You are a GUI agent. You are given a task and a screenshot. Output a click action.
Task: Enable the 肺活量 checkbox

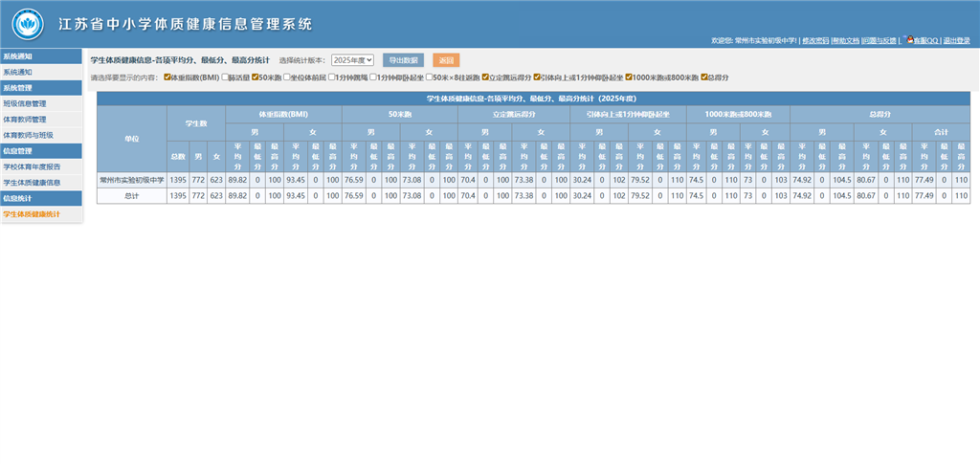(x=224, y=77)
